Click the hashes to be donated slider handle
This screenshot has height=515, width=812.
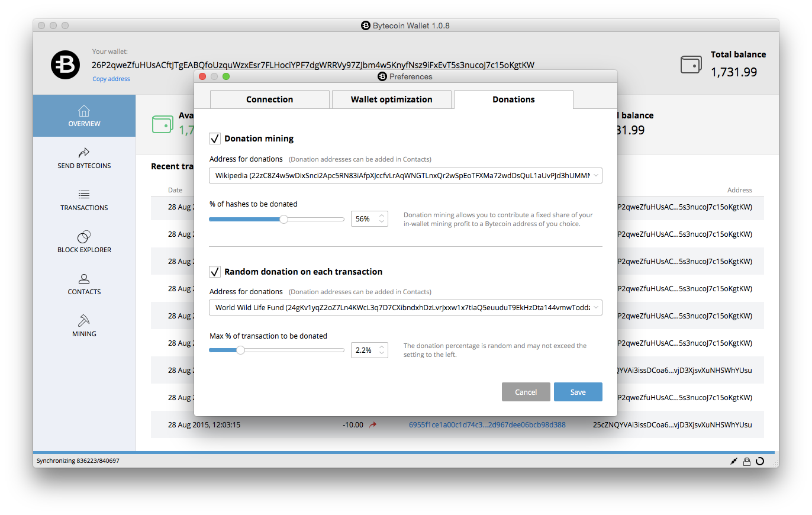coord(284,219)
